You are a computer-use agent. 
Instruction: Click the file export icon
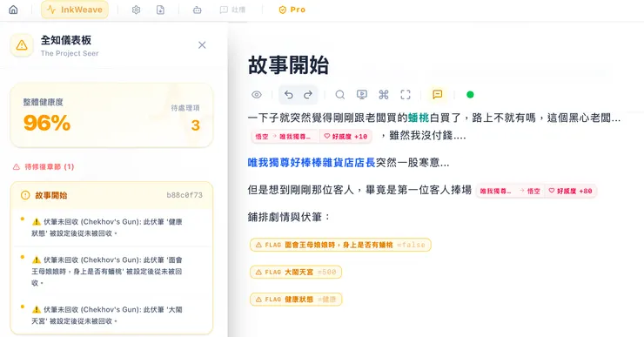161,10
